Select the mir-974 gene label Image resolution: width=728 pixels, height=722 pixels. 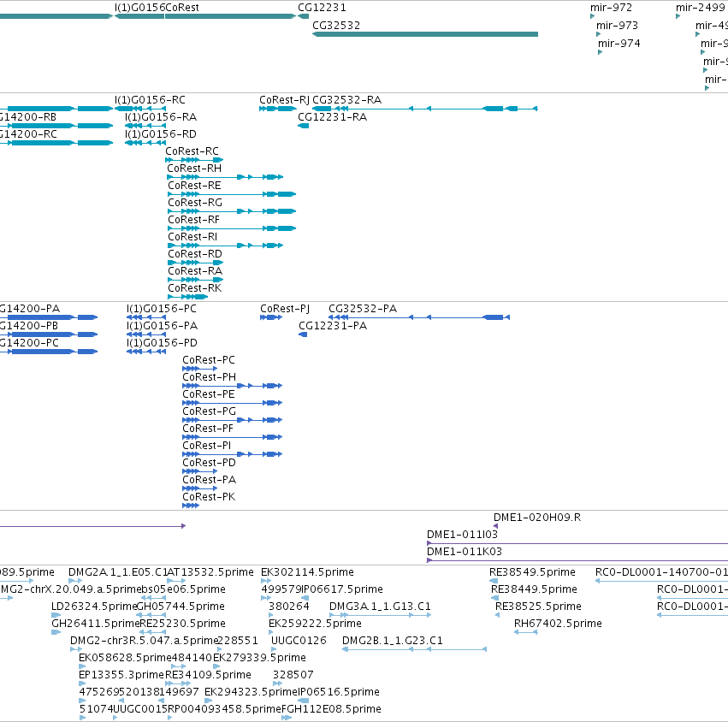[619, 44]
